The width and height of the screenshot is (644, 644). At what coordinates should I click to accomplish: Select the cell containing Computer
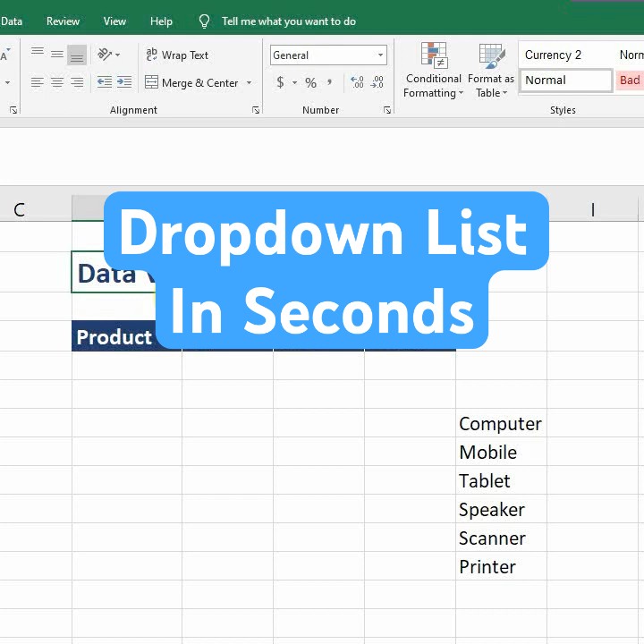(x=501, y=423)
